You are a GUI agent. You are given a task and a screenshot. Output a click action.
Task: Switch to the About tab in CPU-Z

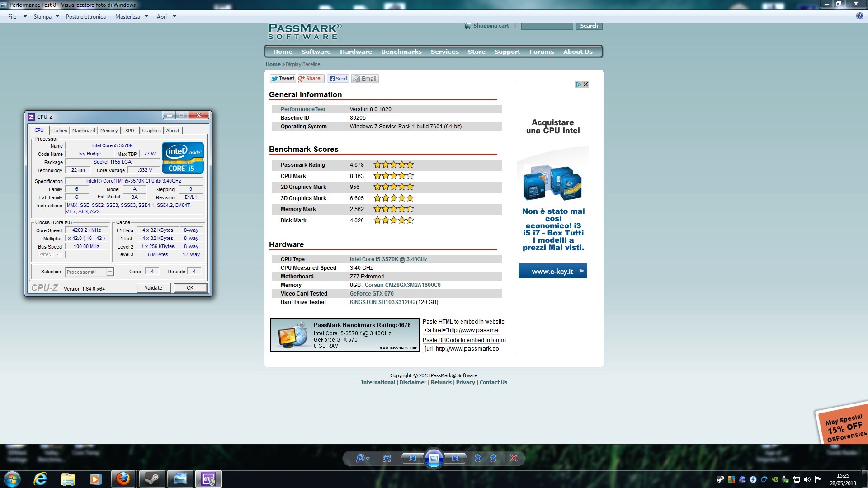tap(173, 131)
